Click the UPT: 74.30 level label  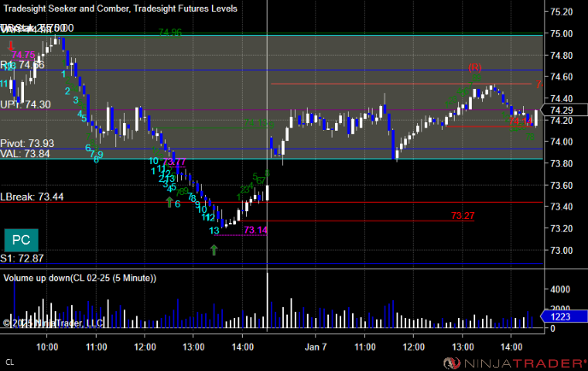[26, 104]
